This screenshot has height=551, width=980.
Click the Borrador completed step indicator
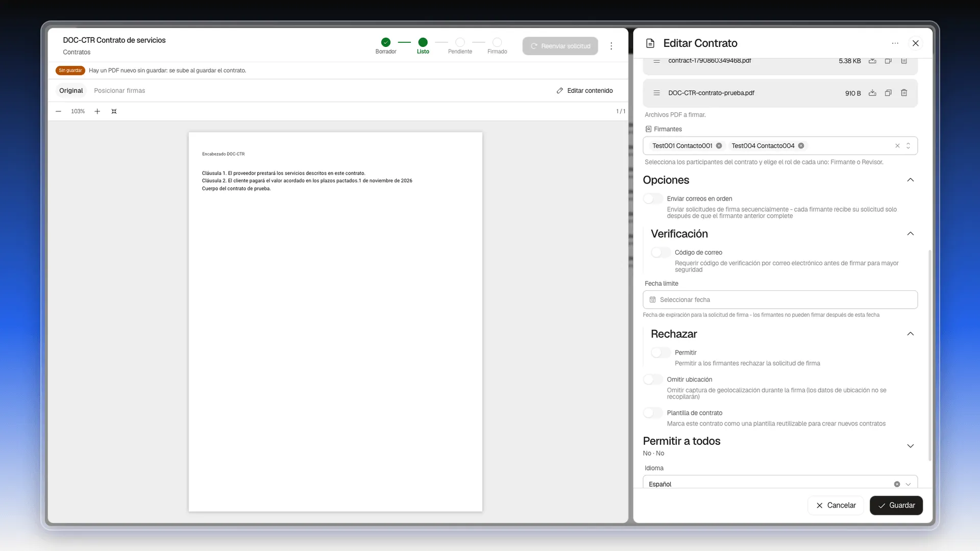[x=386, y=42]
